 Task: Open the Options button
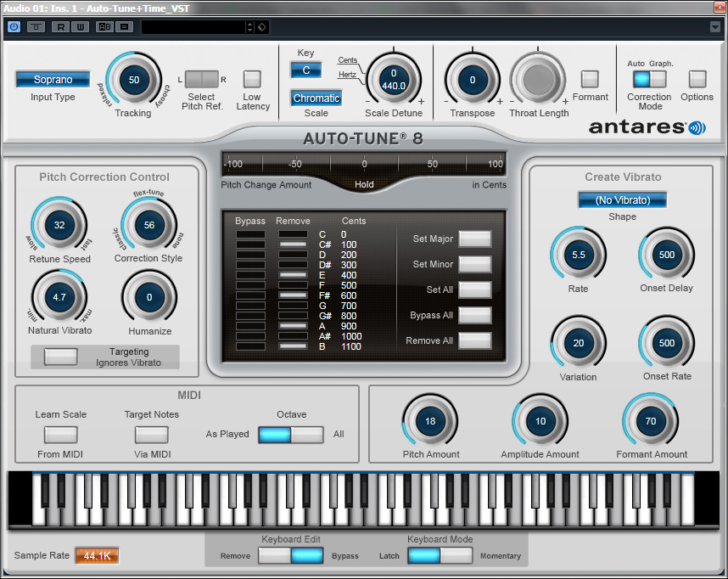[697, 79]
